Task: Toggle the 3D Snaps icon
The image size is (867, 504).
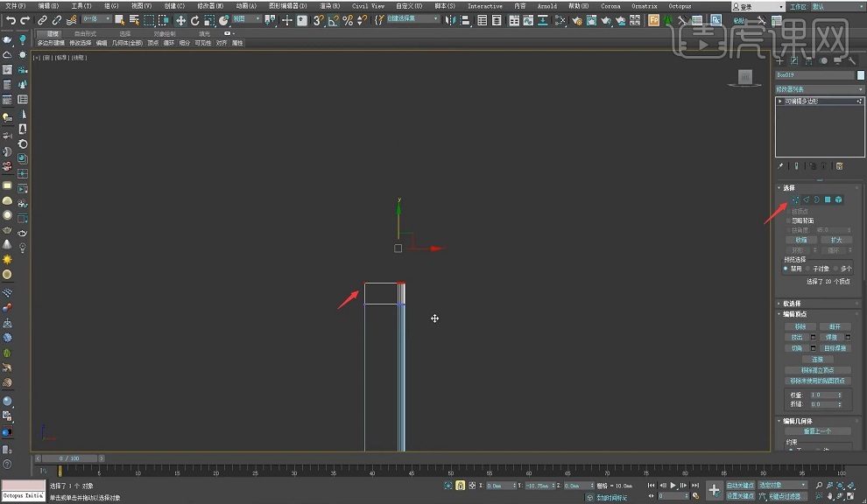Action: [321, 19]
